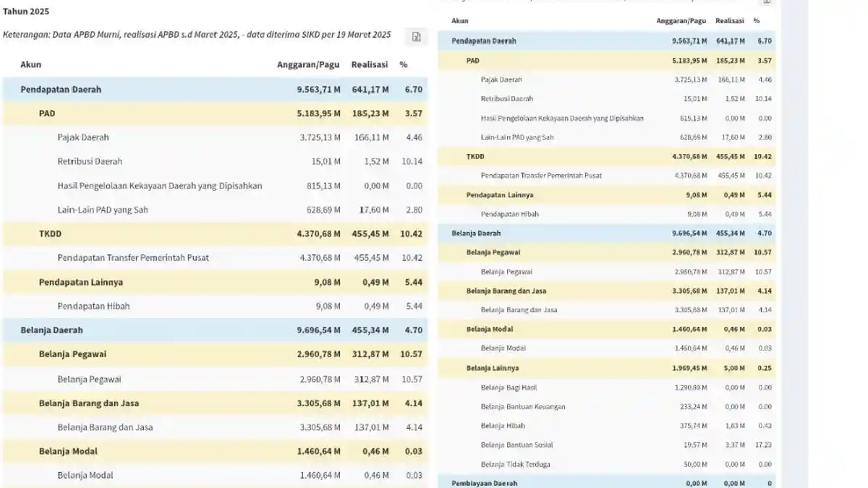Click '9.696,54 M' value in left table
Image resolution: width=868 pixels, height=488 pixels.
(318, 330)
